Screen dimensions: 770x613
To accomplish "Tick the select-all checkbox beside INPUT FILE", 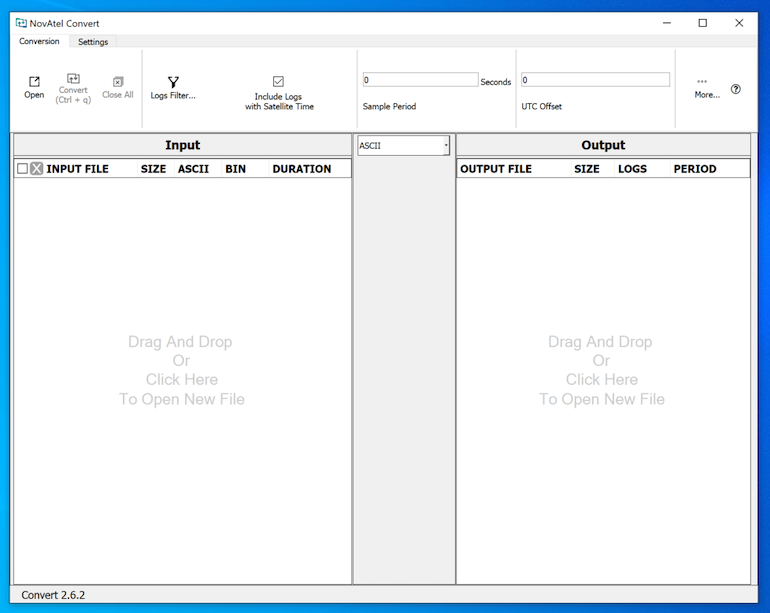I will (22, 168).
